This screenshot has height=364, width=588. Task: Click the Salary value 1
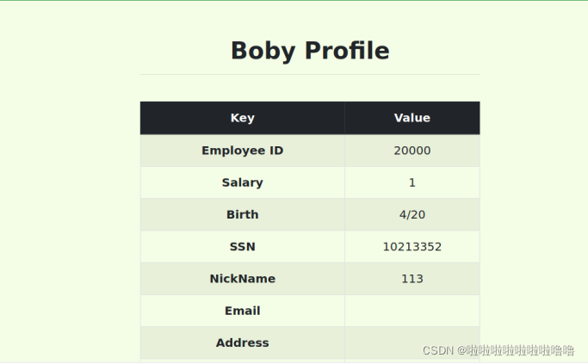click(x=412, y=182)
